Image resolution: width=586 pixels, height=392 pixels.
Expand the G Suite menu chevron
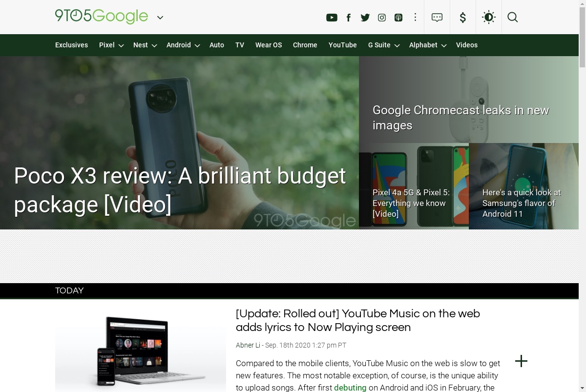[x=397, y=45]
